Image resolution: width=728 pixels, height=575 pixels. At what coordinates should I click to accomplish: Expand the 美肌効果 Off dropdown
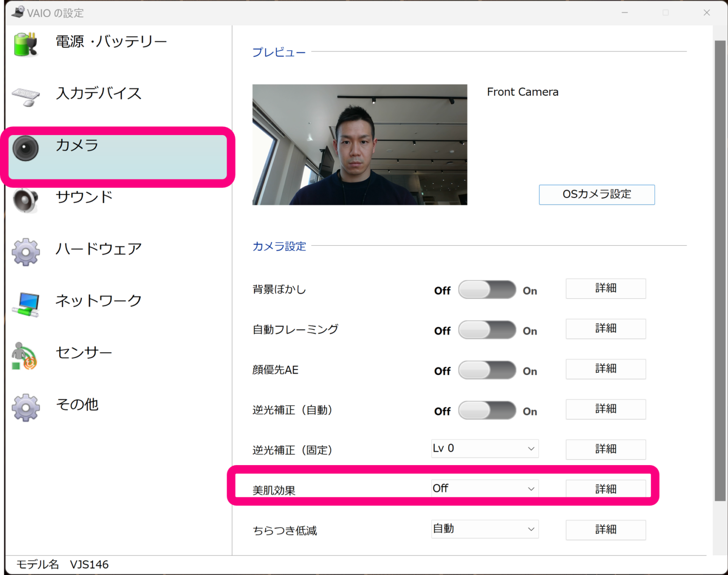click(x=484, y=489)
